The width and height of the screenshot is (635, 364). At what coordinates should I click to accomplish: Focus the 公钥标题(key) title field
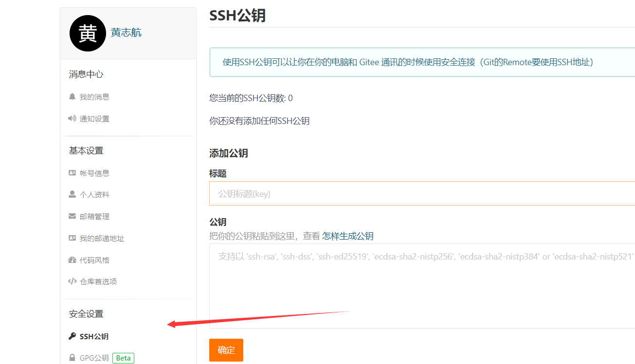coord(422,193)
